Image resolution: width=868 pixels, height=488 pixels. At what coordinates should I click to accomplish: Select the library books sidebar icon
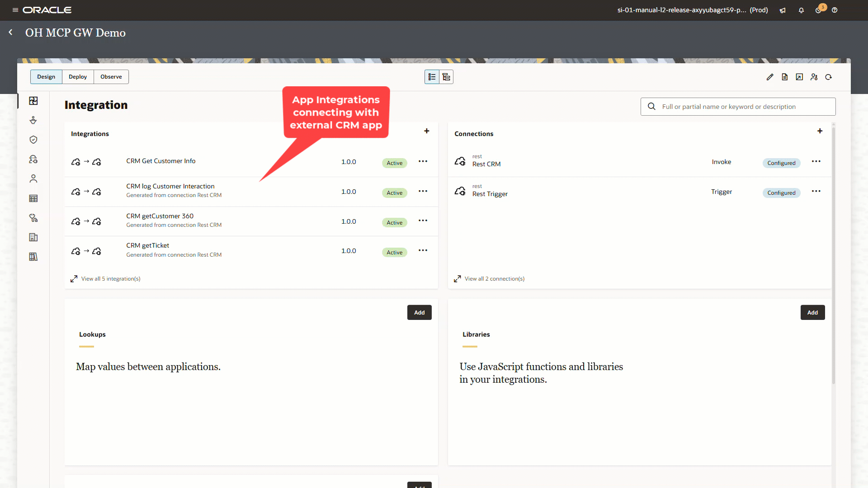click(x=33, y=257)
